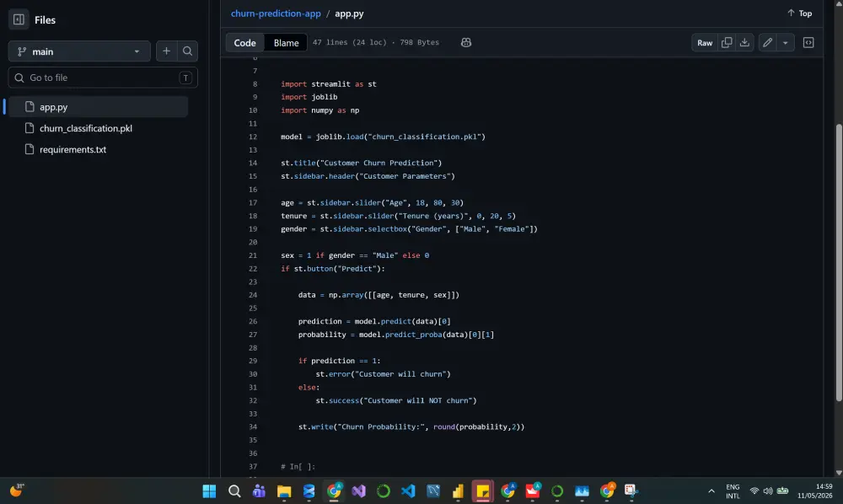
Task: Edit this file with the pencil icon
Action: coord(767,42)
